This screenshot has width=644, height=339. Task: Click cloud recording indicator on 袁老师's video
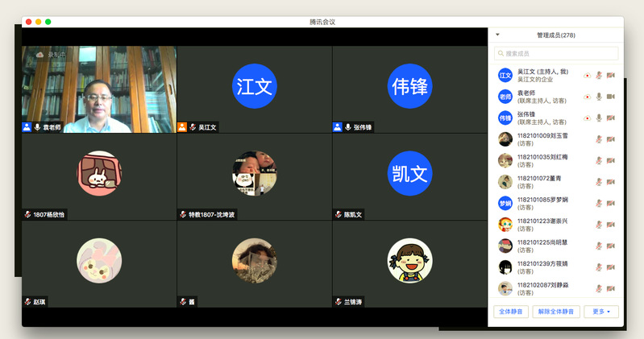click(39, 55)
